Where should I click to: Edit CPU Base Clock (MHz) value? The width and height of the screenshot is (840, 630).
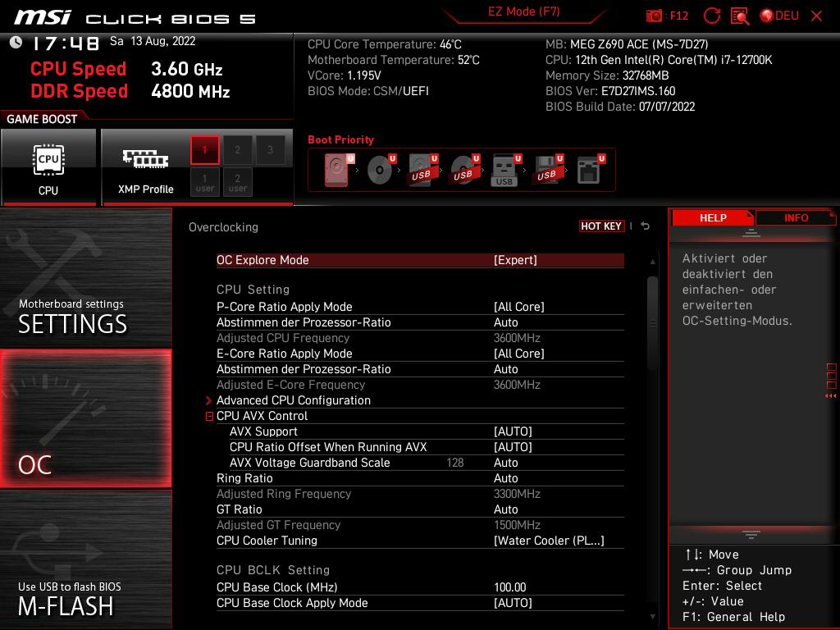pos(509,587)
